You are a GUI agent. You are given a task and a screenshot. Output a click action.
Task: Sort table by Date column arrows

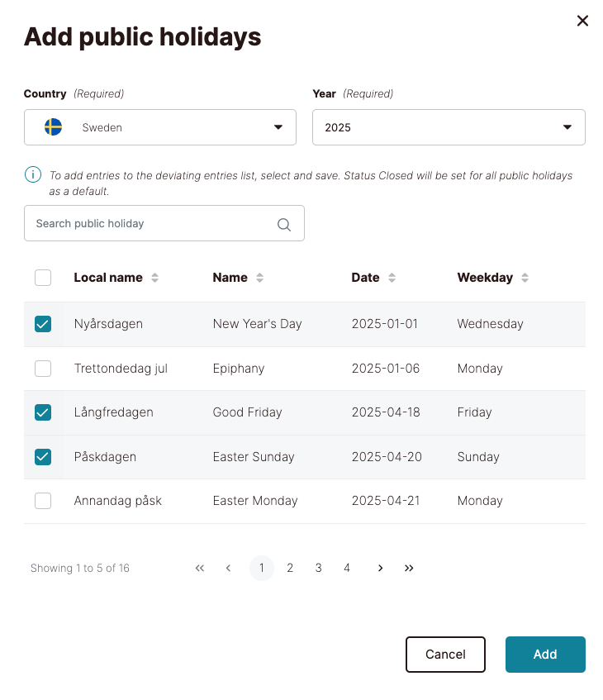392,279
